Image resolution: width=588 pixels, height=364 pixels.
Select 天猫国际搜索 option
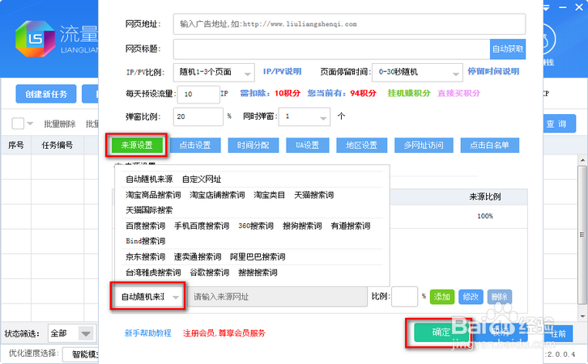pos(149,210)
